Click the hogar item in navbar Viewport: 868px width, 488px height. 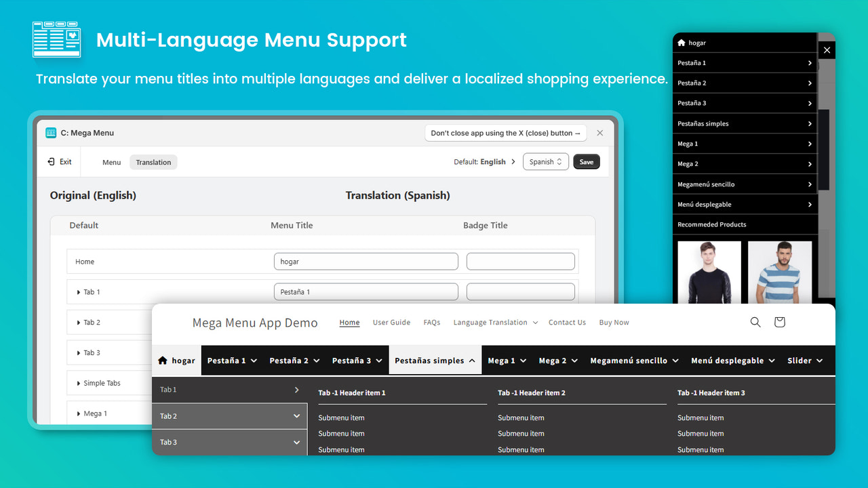point(176,361)
